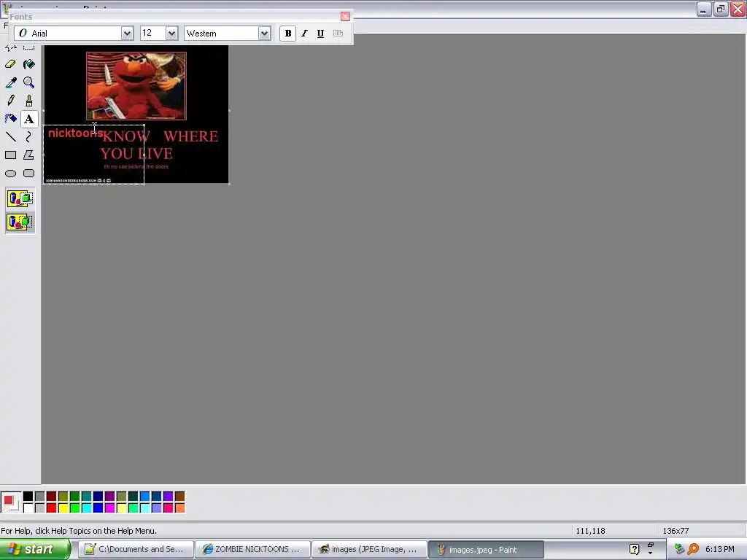Image resolution: width=747 pixels, height=560 pixels.
Task: Click the Elmo picture on the canvas
Action: pos(136,86)
